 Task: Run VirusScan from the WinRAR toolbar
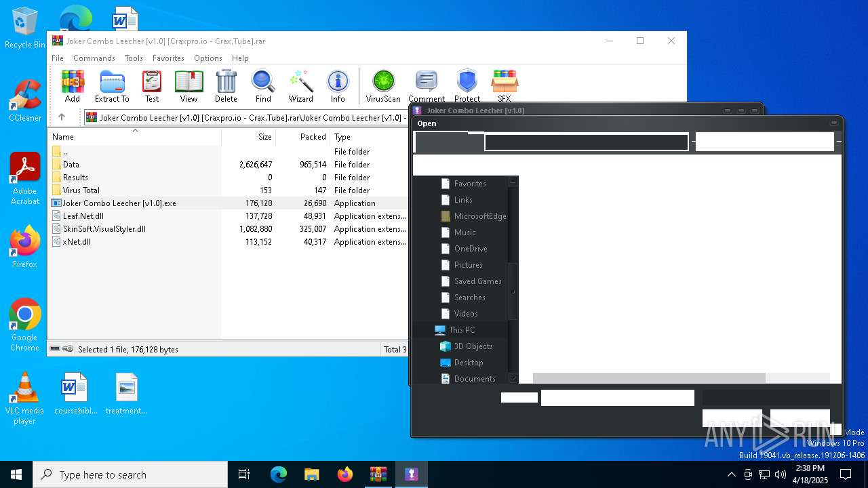[x=383, y=86]
